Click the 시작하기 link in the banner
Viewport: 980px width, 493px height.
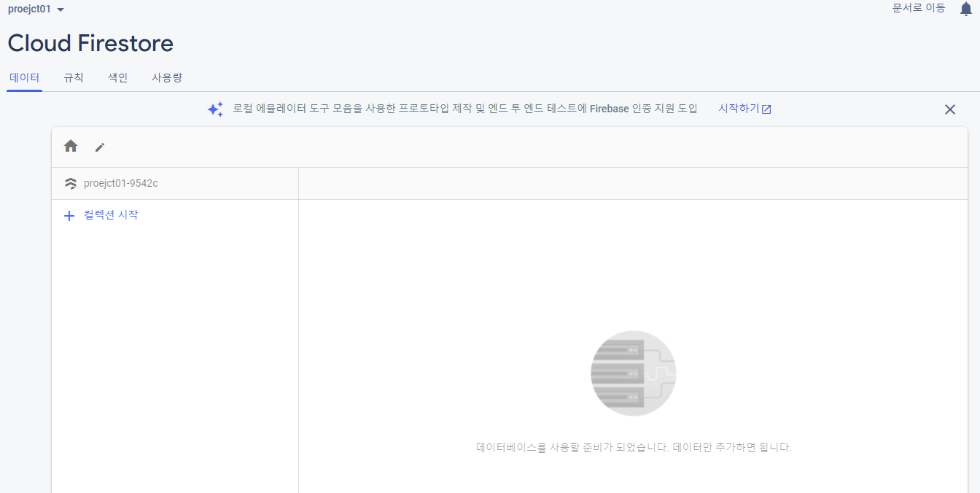pos(745,109)
